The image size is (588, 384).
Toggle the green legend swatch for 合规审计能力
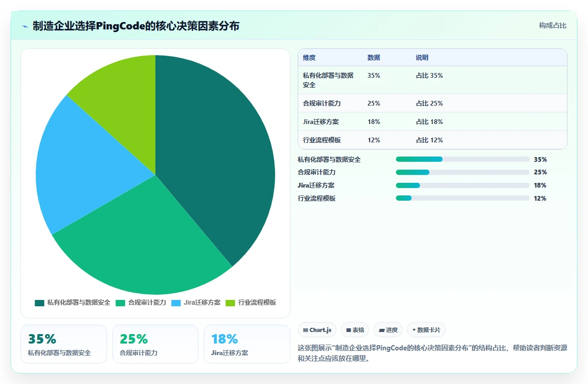pos(120,303)
